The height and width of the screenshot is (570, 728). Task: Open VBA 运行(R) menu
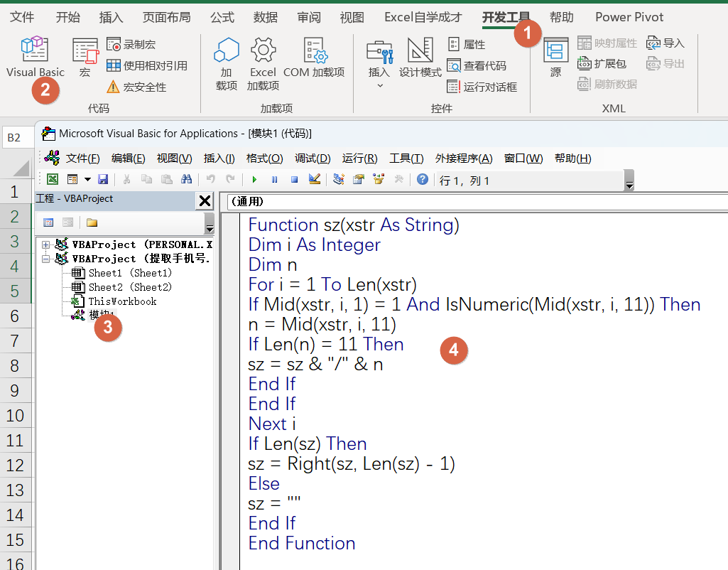pyautogui.click(x=360, y=158)
